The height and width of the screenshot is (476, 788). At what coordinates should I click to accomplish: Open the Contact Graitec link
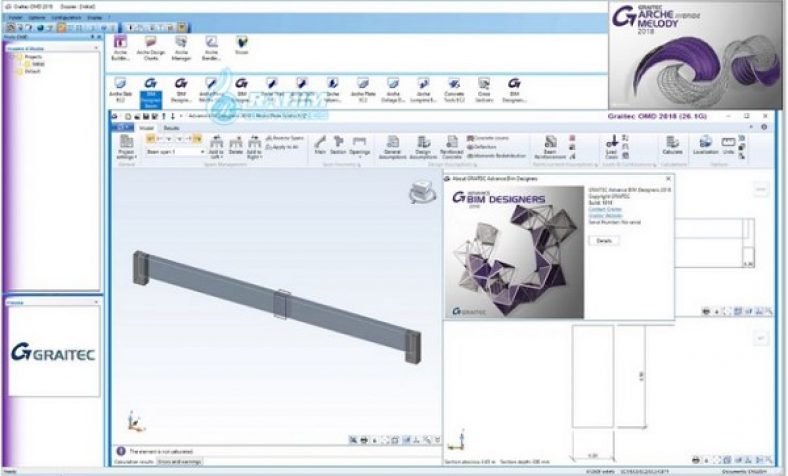605,209
